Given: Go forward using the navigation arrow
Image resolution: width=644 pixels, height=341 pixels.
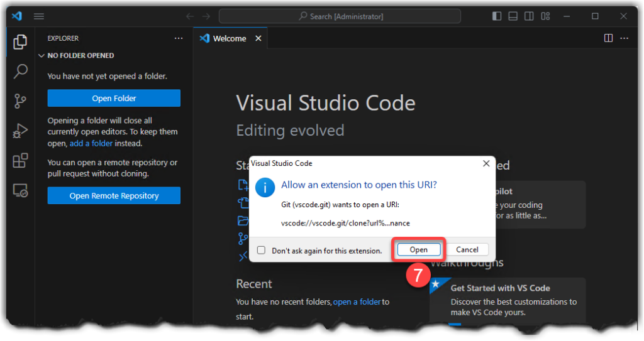Looking at the screenshot, I should [206, 16].
